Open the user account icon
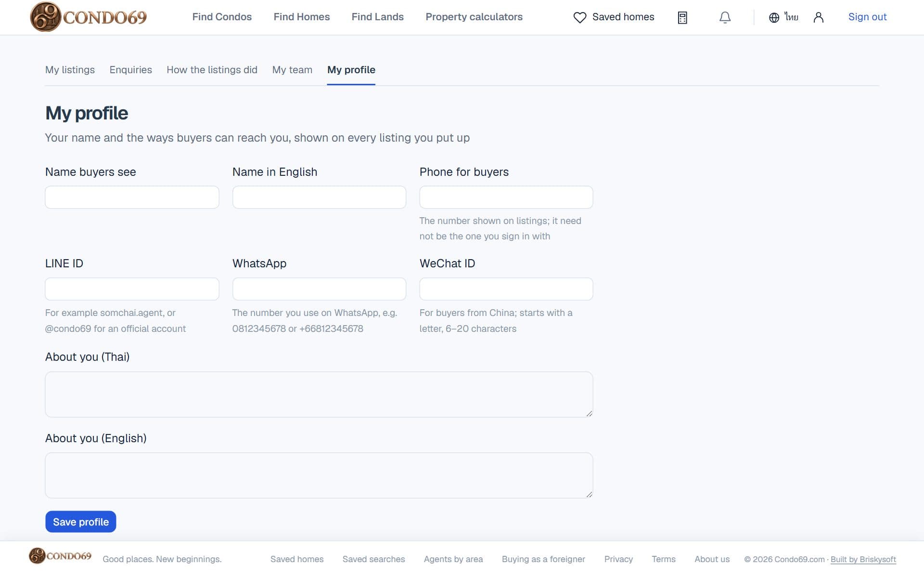The image size is (924, 578). point(818,18)
